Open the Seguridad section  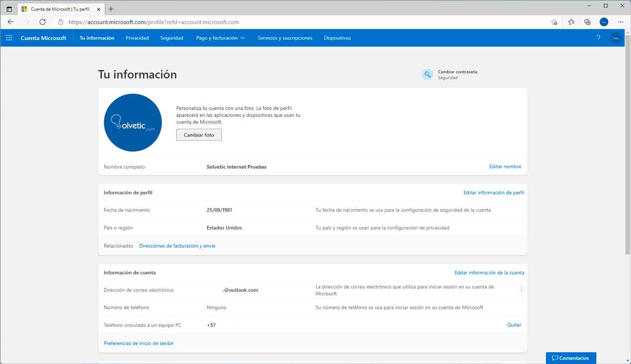coord(172,38)
